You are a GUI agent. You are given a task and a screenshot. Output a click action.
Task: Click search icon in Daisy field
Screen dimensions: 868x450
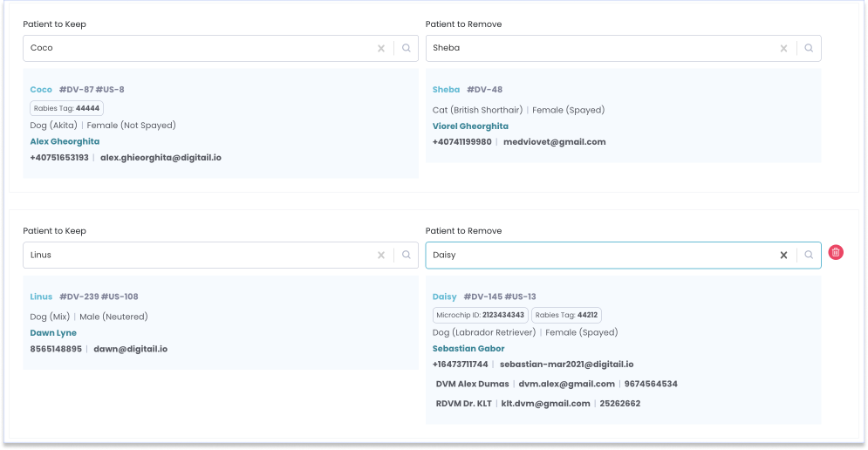click(x=809, y=255)
